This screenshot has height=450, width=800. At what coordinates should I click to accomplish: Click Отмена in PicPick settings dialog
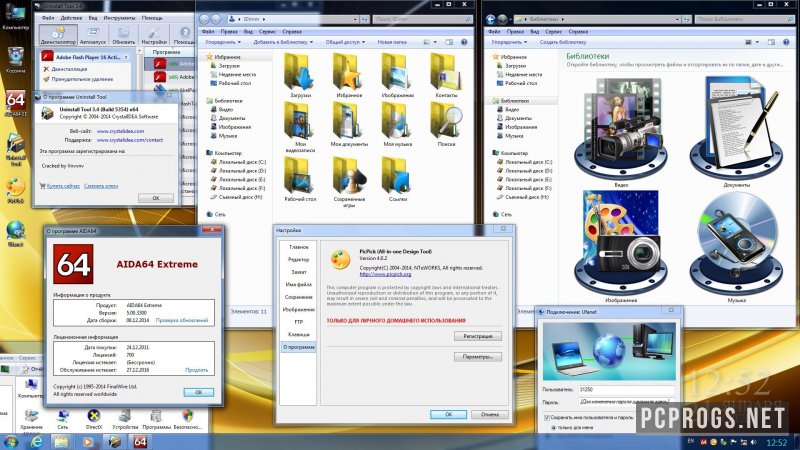pyautogui.click(x=490, y=414)
